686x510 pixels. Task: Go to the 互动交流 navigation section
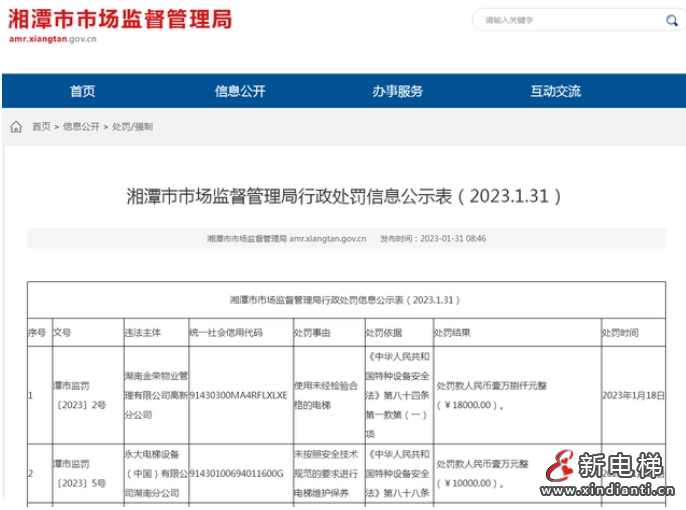555,91
